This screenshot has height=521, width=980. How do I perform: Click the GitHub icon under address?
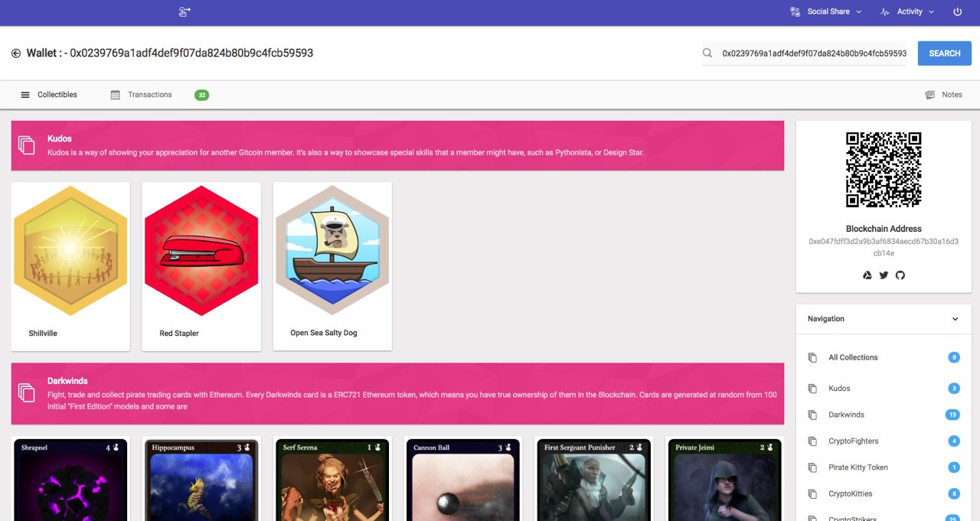click(x=900, y=275)
